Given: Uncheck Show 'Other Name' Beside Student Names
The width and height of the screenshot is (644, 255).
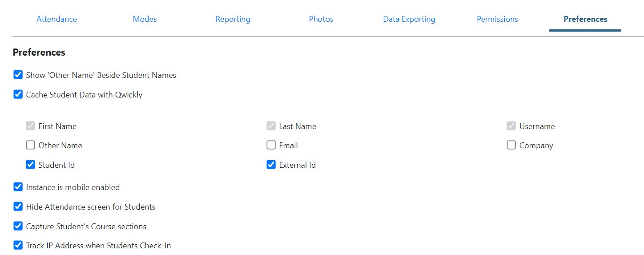Looking at the screenshot, I should tap(18, 75).
